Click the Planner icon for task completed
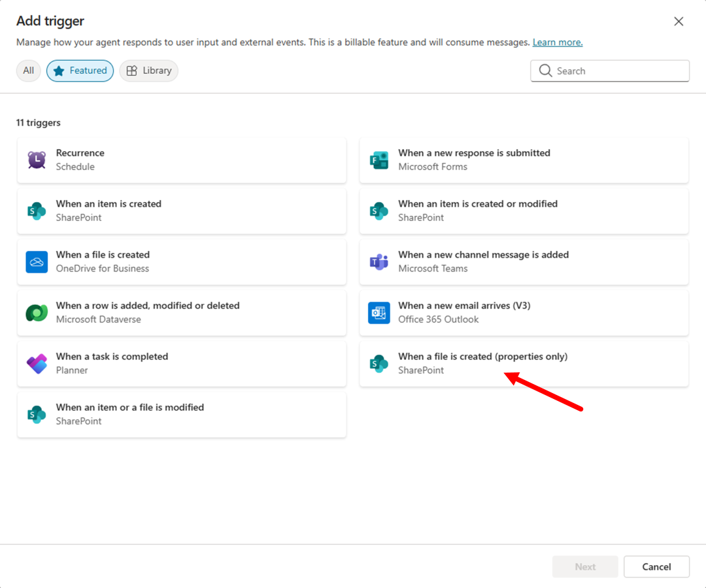Image resolution: width=706 pixels, height=588 pixels. pyautogui.click(x=37, y=364)
